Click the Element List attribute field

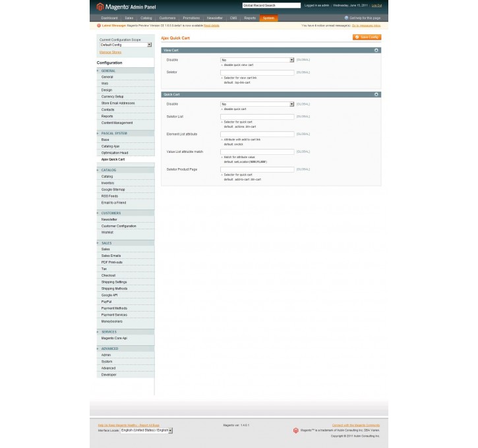tap(257, 134)
